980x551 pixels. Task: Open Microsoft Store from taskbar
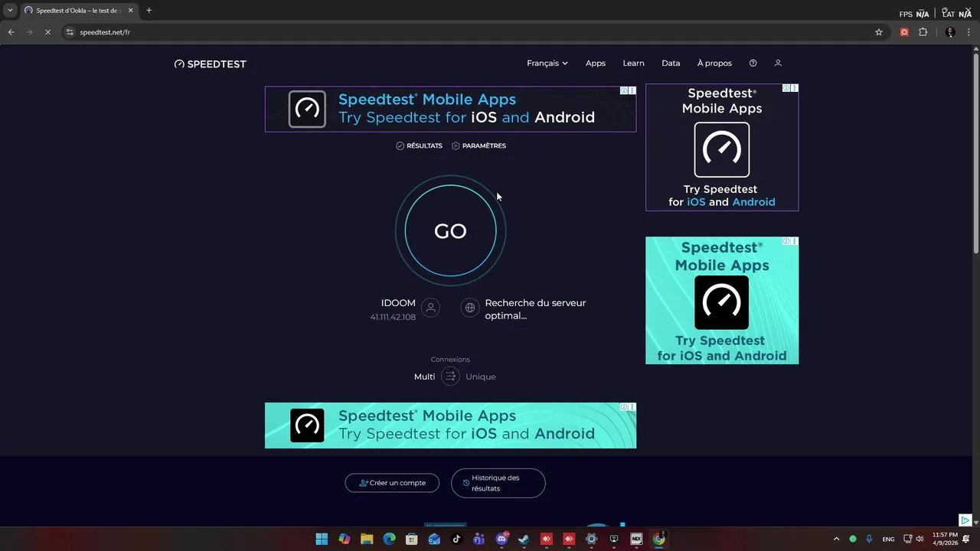[412, 539]
